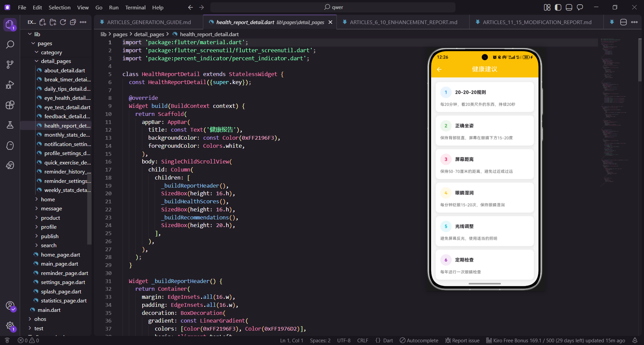Click the detail_pages breadcrumb segment

tap(149, 34)
